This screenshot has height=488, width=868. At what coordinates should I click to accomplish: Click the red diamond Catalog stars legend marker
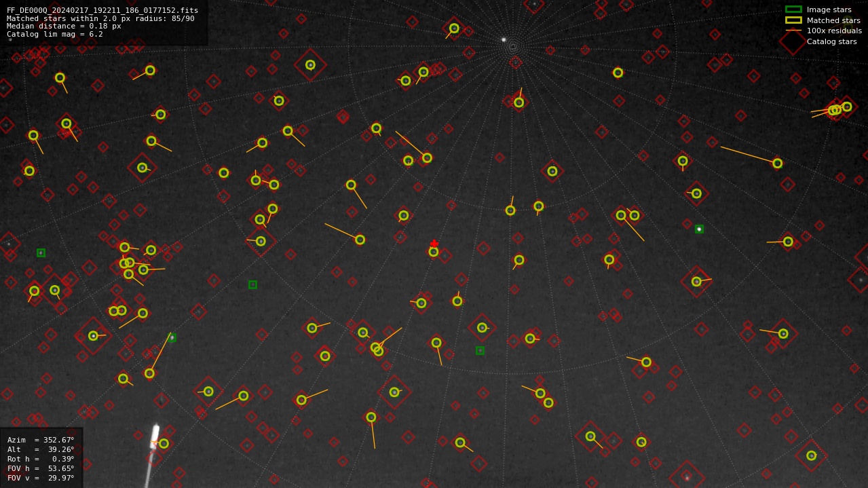[x=793, y=41]
